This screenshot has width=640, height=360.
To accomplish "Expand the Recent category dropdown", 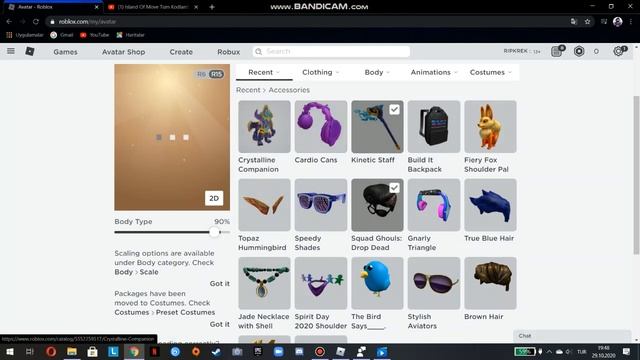I will tap(264, 72).
